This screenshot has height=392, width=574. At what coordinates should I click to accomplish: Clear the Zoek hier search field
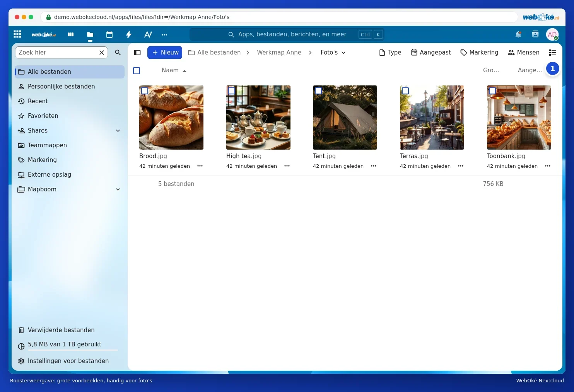[102, 53]
